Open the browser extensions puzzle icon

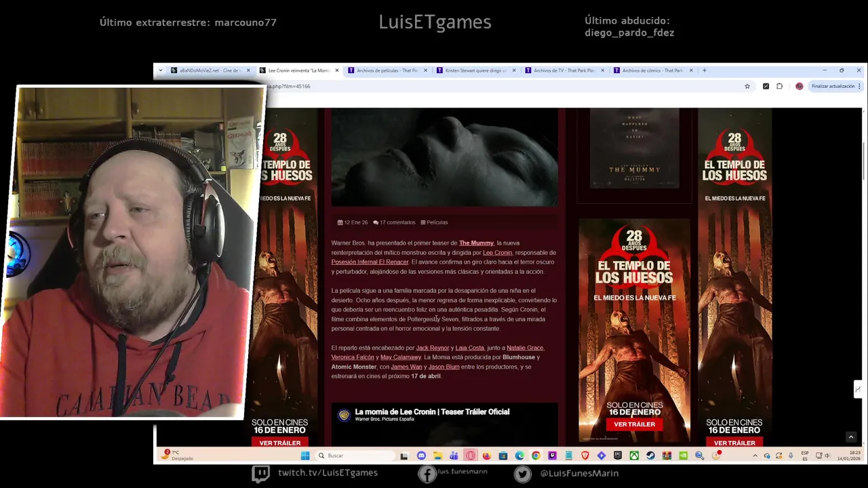click(779, 86)
